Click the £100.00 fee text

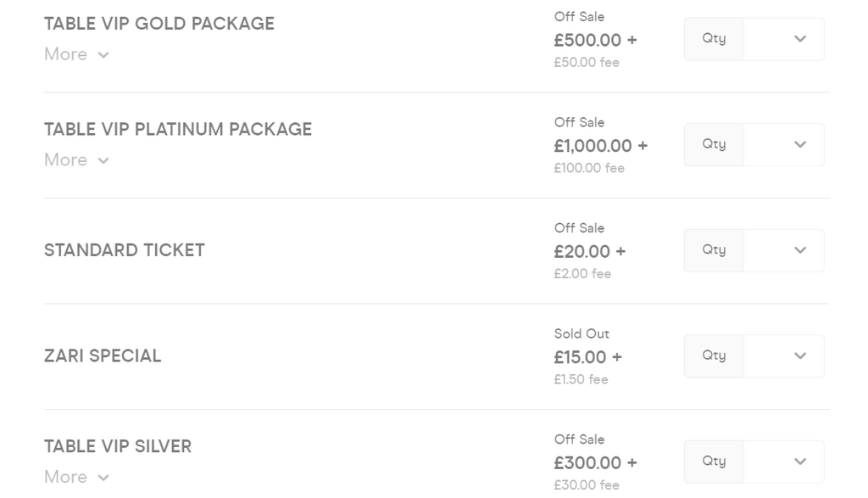point(589,168)
